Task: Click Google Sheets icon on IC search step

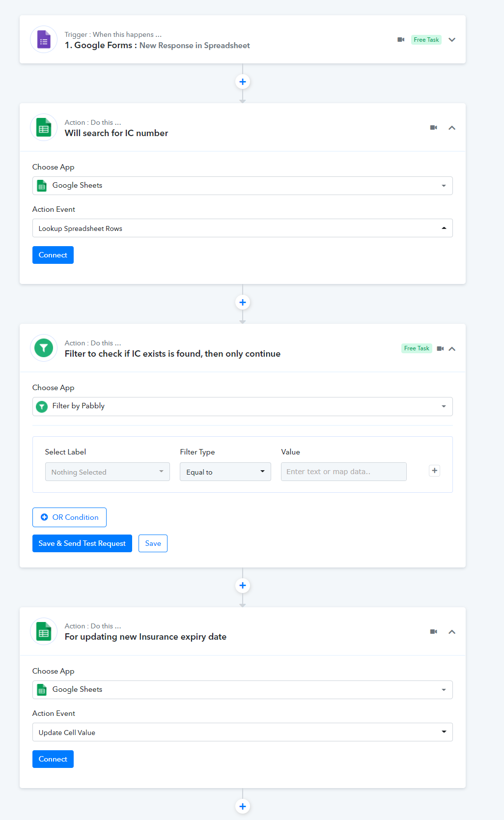Action: tap(44, 128)
